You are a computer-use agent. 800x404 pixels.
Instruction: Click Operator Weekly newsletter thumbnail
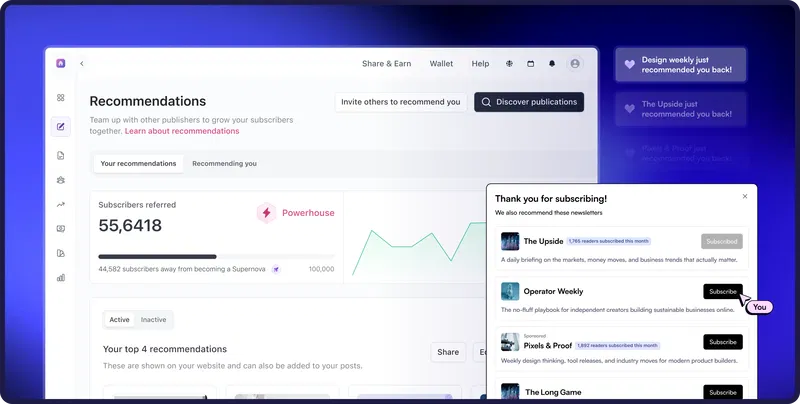[510, 291]
